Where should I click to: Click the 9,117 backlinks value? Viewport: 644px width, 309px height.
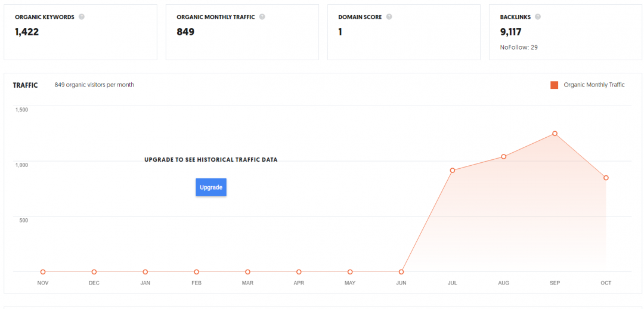510,32
